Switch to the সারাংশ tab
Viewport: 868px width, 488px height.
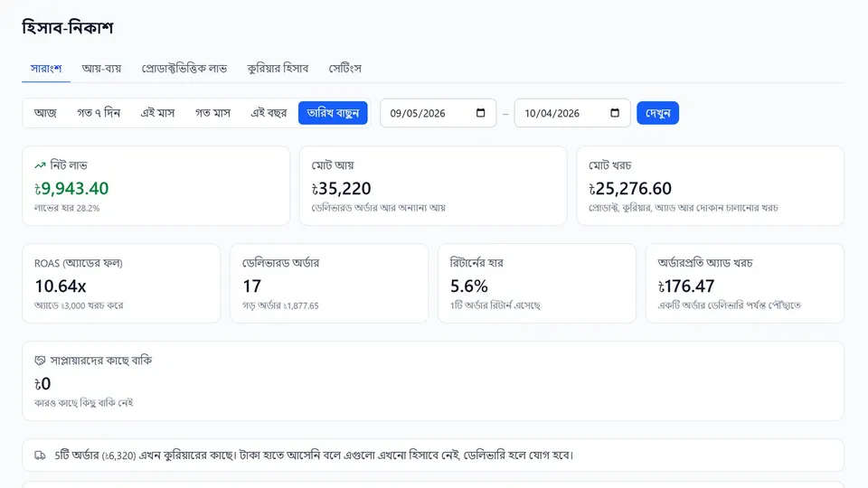[x=46, y=69]
